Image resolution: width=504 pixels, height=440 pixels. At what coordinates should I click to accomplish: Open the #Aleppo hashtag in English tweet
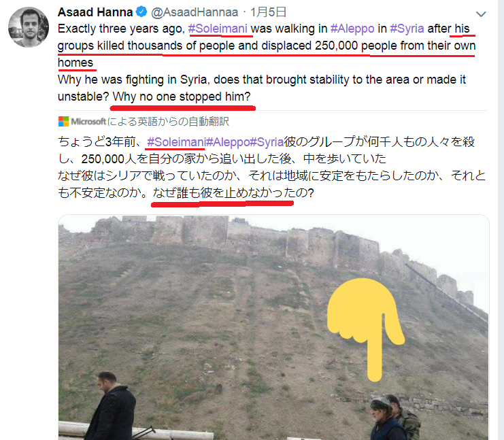coord(352,29)
